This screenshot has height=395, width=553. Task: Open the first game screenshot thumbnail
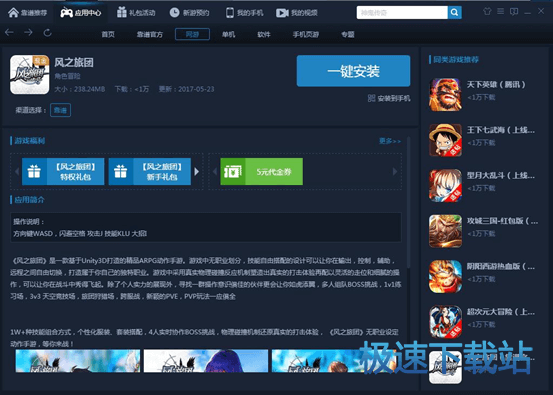tap(78, 361)
